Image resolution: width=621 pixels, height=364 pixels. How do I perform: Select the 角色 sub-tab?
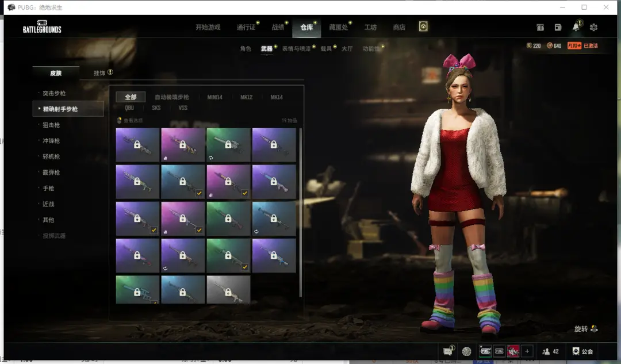(246, 48)
